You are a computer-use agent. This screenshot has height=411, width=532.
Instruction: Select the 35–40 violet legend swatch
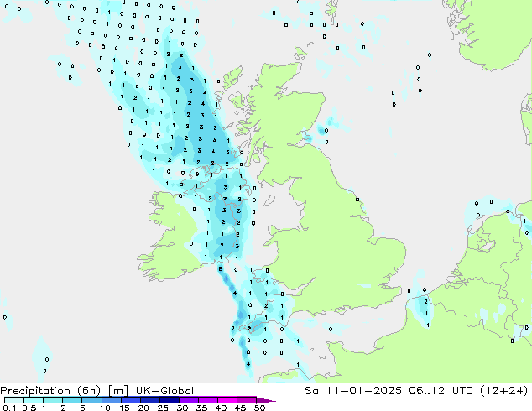click(x=208, y=400)
